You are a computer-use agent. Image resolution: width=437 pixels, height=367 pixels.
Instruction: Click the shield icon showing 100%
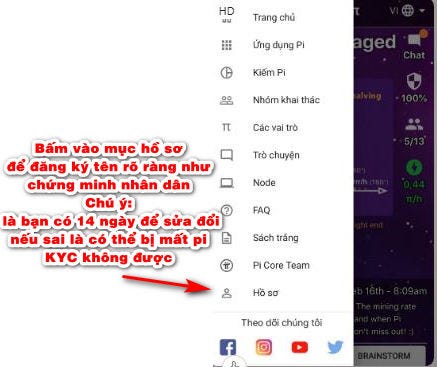(x=414, y=81)
